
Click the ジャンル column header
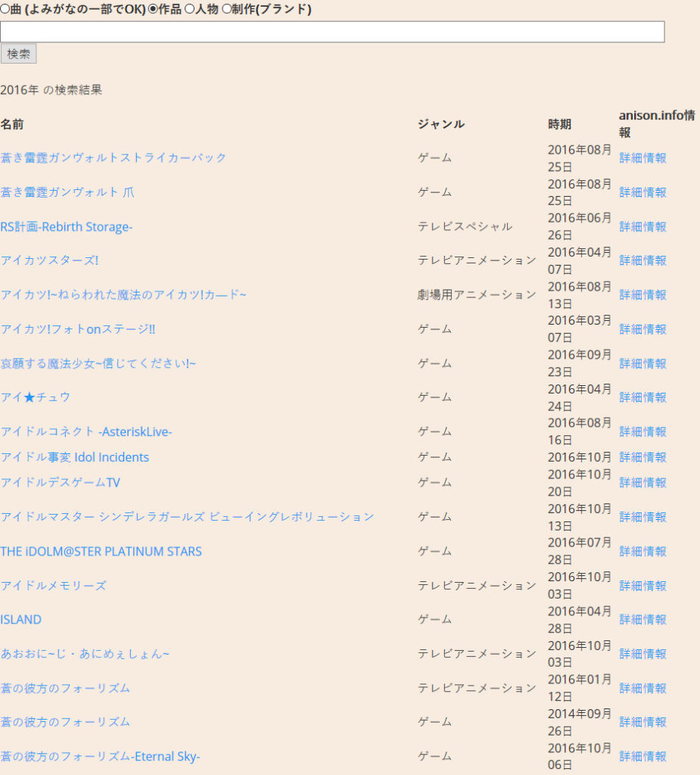[441, 124]
